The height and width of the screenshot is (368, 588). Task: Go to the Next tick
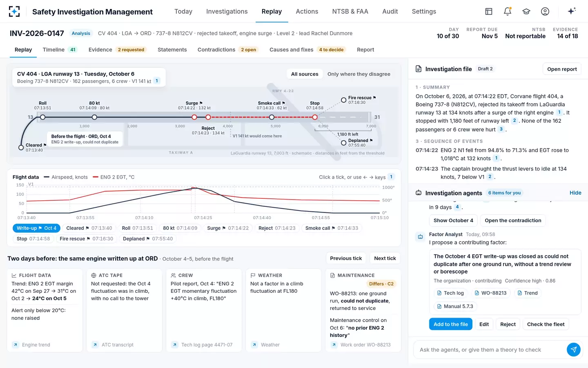(x=385, y=258)
